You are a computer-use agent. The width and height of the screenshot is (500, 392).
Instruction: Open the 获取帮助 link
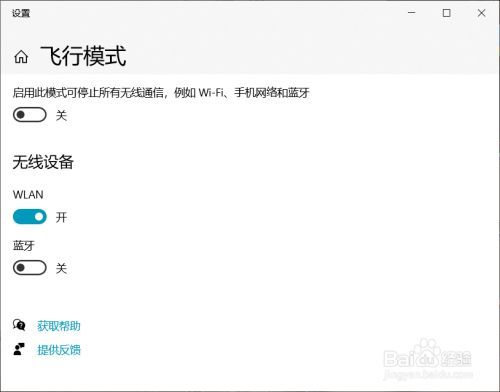[59, 326]
